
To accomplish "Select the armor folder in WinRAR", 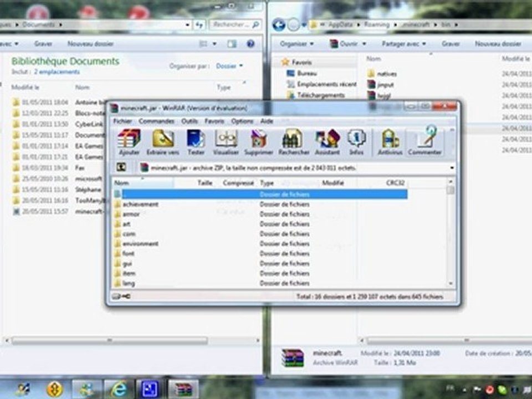I will point(131,214).
